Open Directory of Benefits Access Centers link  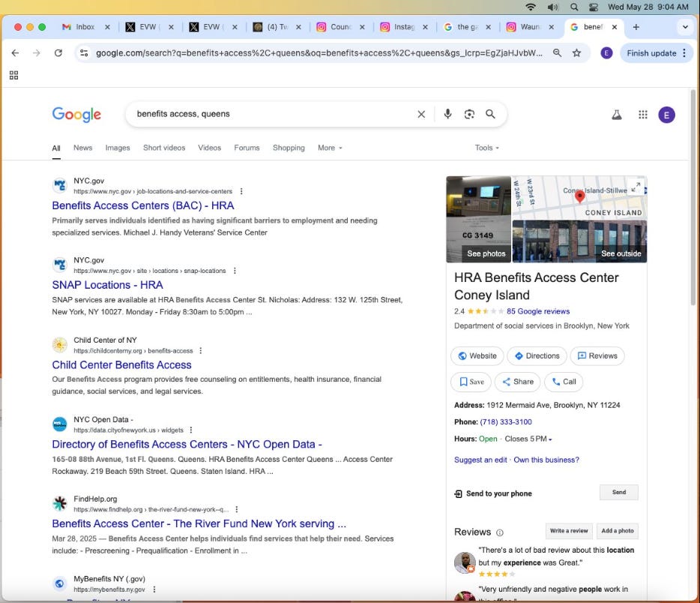pyautogui.click(x=187, y=445)
